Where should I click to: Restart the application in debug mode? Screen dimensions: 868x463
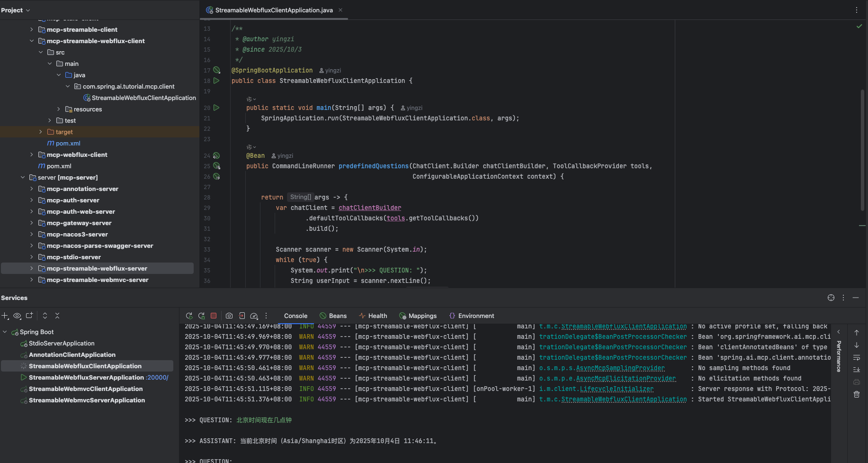pyautogui.click(x=201, y=315)
